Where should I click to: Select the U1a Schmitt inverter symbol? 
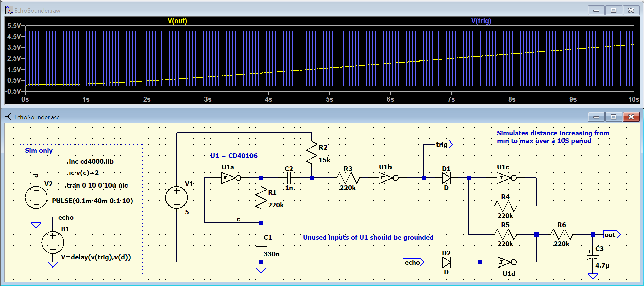231,178
